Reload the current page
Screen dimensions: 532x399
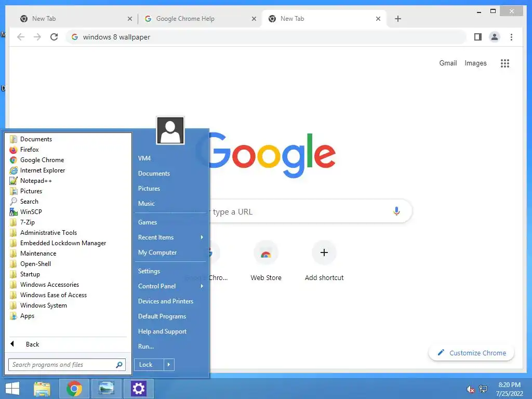coord(54,37)
